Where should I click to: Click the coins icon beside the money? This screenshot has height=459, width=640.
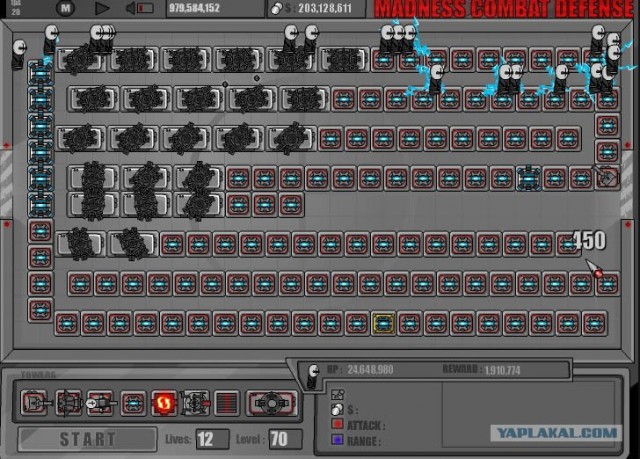point(276,9)
